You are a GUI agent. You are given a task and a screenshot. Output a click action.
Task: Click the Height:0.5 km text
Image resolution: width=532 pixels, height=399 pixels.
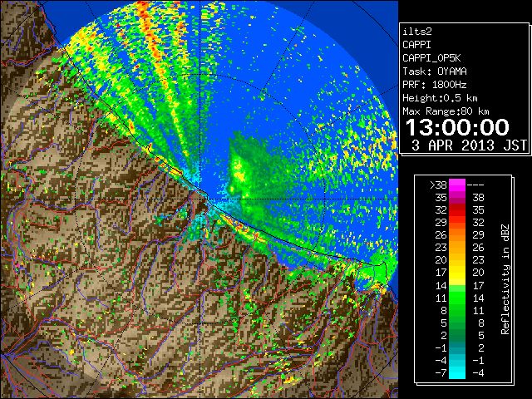(x=440, y=98)
